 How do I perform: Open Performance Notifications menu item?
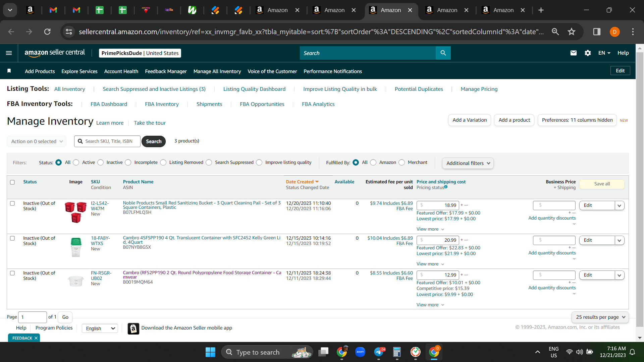point(333,71)
